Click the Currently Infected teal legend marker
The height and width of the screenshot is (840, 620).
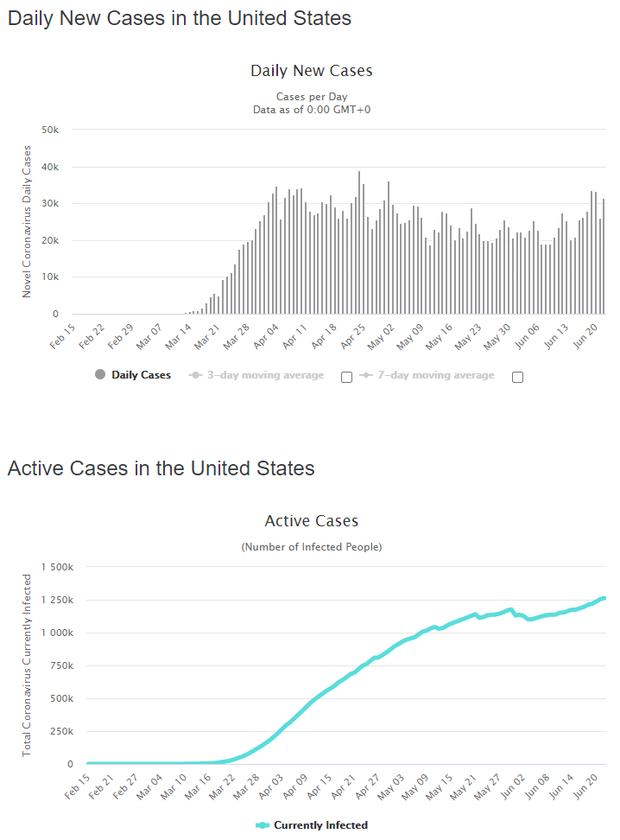tap(263, 825)
